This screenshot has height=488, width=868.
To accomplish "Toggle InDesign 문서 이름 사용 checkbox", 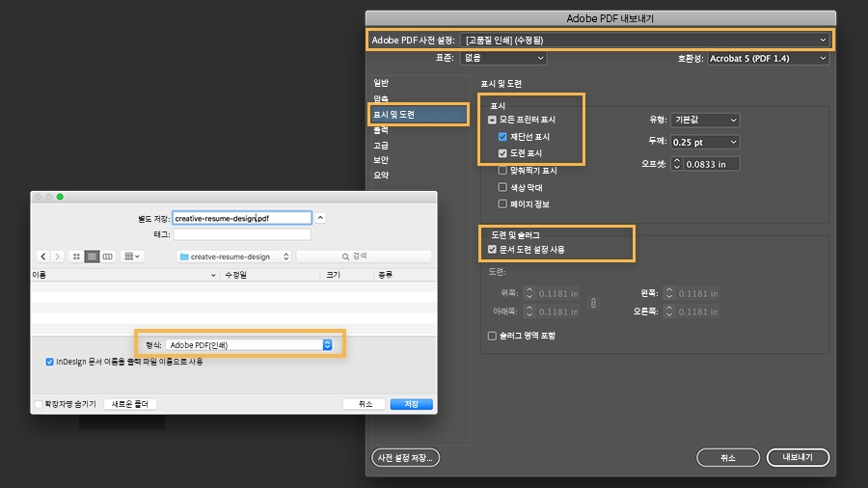I will coord(50,362).
